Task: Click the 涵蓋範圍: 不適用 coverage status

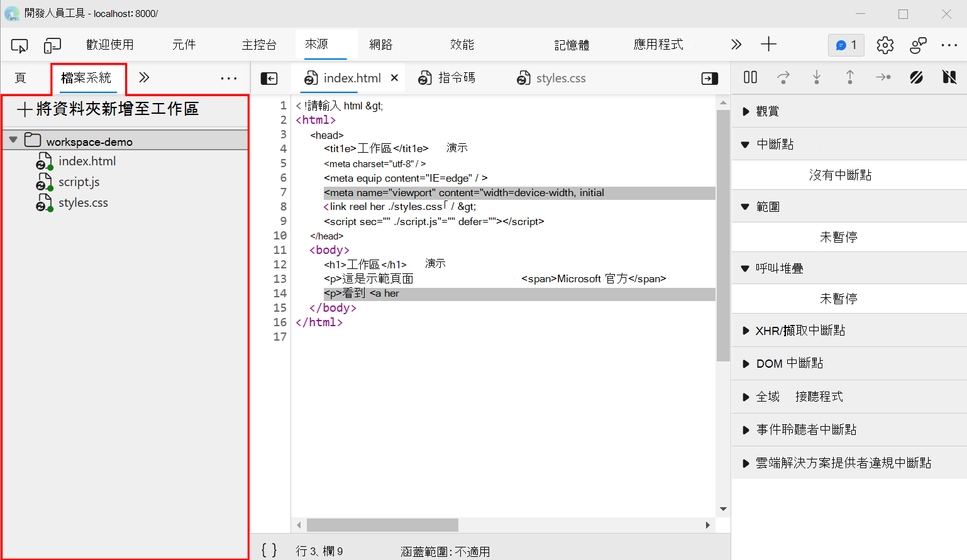Action: (445, 551)
